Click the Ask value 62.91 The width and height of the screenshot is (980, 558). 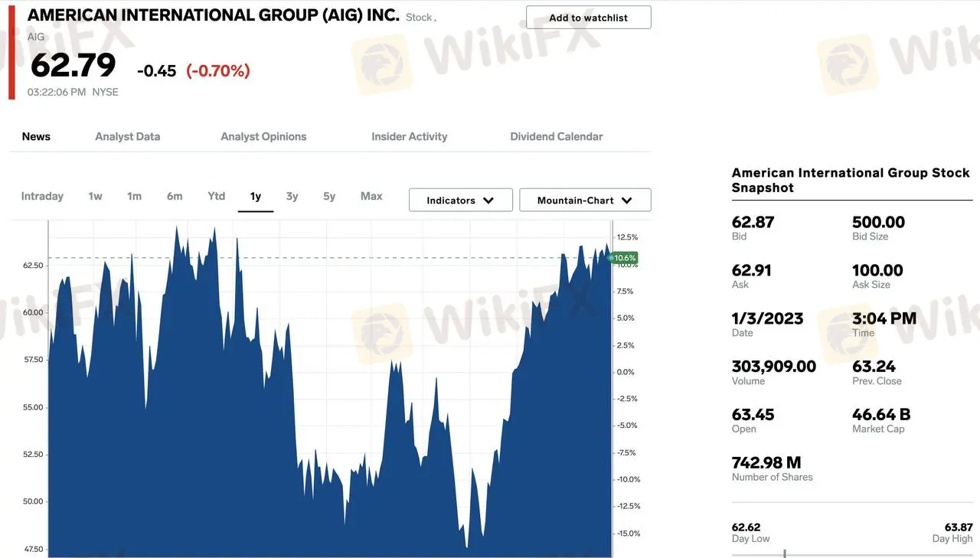point(752,270)
